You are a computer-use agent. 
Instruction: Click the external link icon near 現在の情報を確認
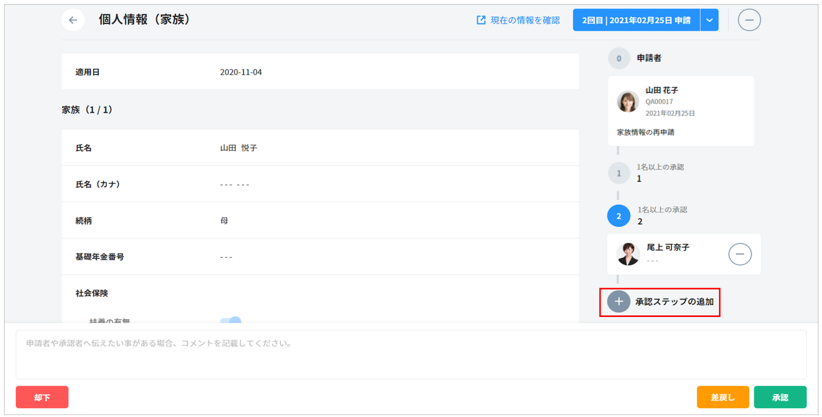click(481, 20)
